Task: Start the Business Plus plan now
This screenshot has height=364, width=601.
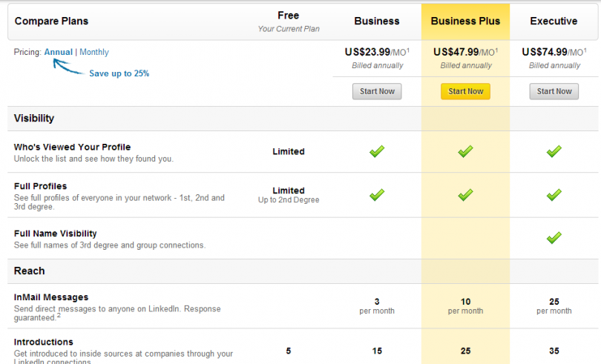Action: [465, 91]
